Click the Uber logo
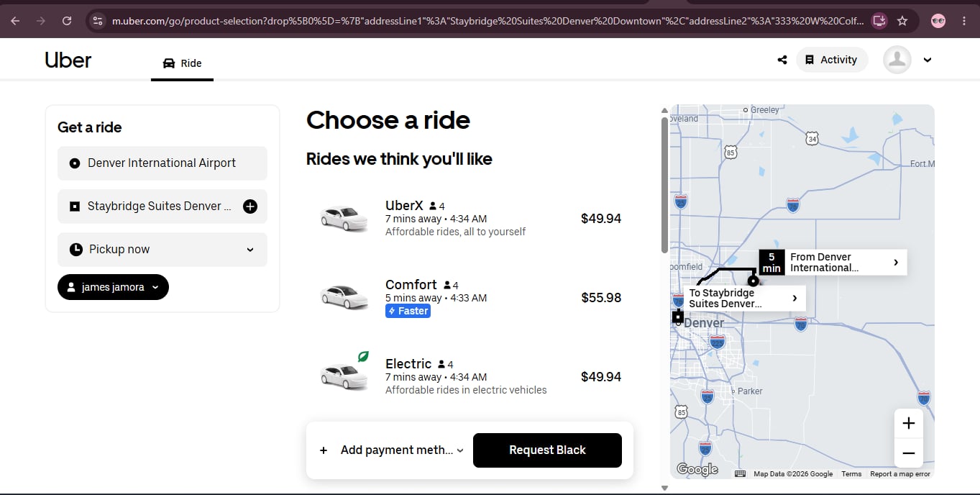This screenshot has height=495, width=980. (x=68, y=60)
